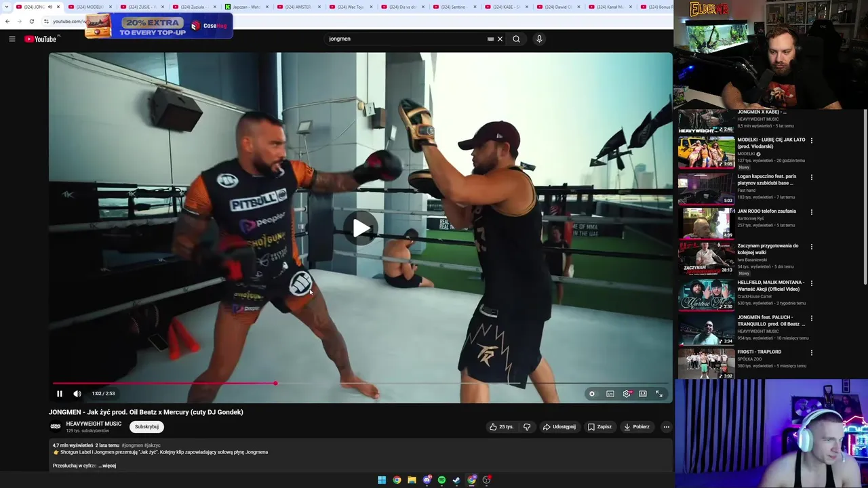The image size is (868, 488).
Task: Switch to the AMSTER browser tab
Action: point(298,7)
